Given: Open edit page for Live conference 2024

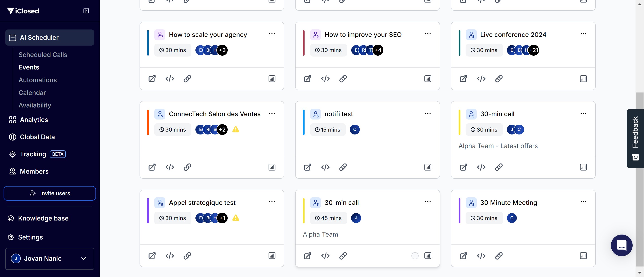Looking at the screenshot, I should coord(463,79).
